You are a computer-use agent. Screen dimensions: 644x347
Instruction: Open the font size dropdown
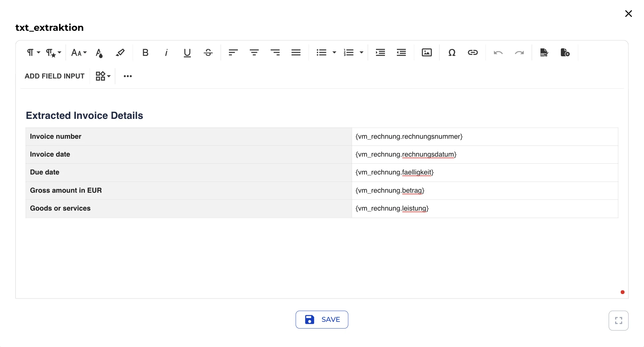point(79,53)
